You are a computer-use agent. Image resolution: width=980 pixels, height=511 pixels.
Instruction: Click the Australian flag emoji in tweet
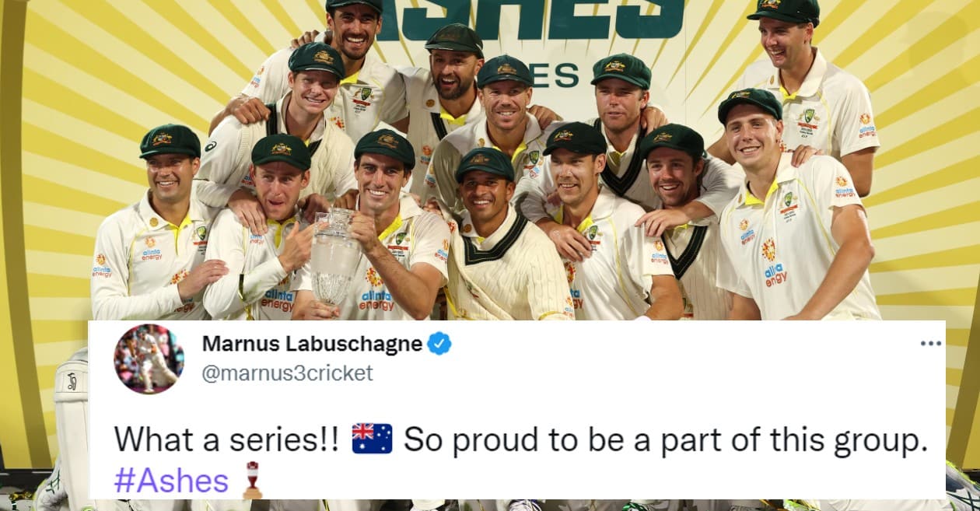(x=372, y=439)
